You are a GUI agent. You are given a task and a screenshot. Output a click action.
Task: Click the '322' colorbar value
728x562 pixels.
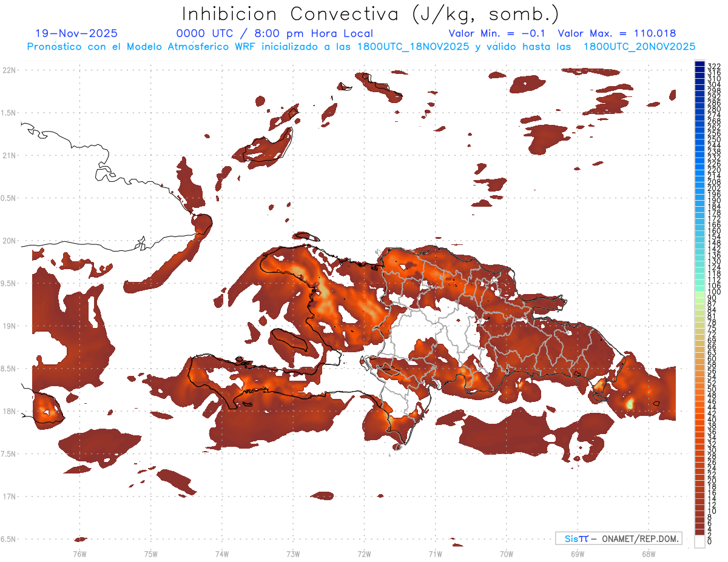click(713, 66)
